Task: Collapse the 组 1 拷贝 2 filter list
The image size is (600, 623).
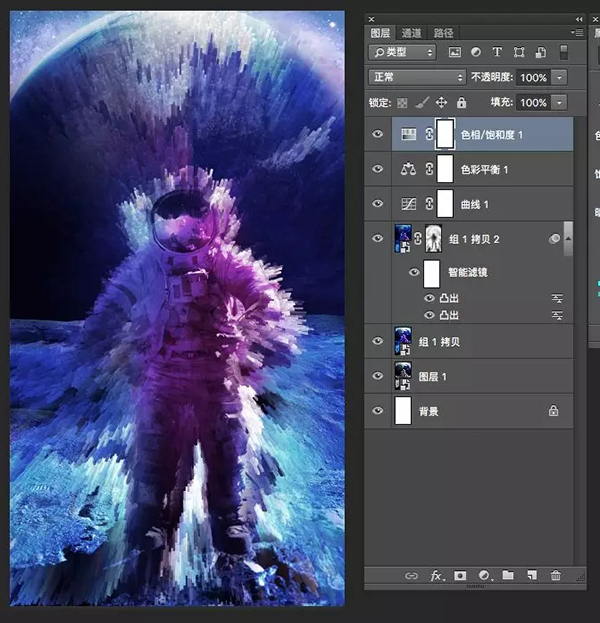Action: pos(568,238)
